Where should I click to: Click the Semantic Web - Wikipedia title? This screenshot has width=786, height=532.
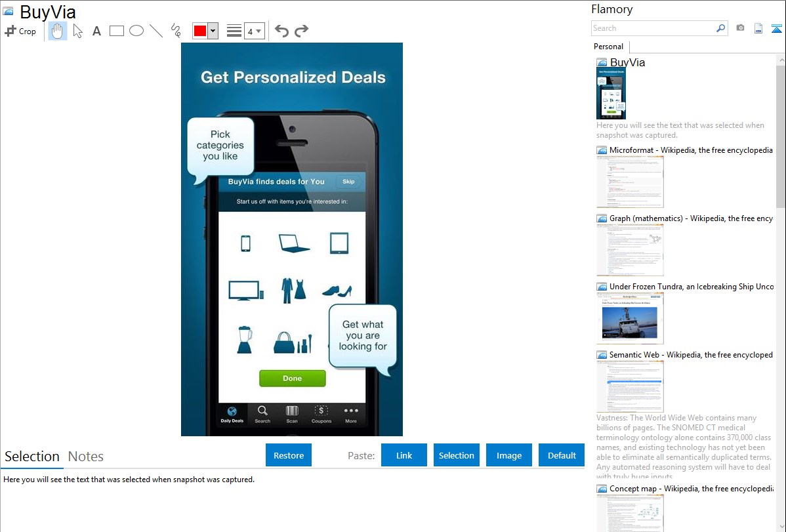tap(691, 354)
